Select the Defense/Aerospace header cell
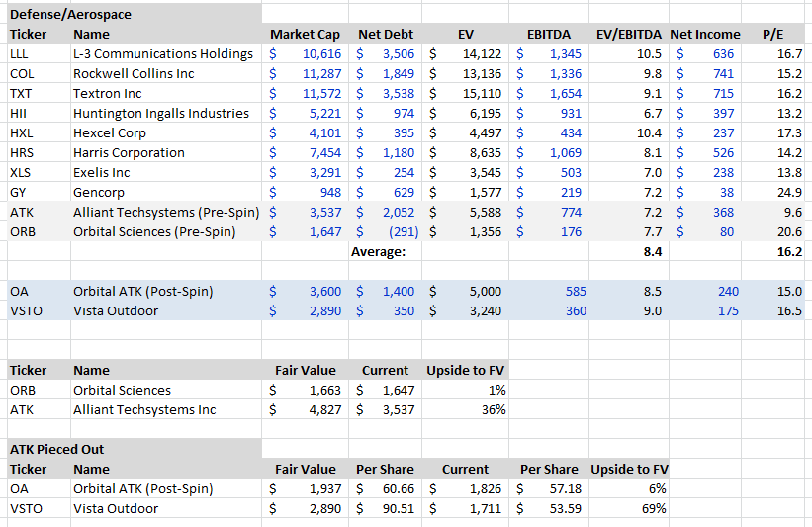Image resolution: width=812 pixels, height=527 pixels. 135,14
